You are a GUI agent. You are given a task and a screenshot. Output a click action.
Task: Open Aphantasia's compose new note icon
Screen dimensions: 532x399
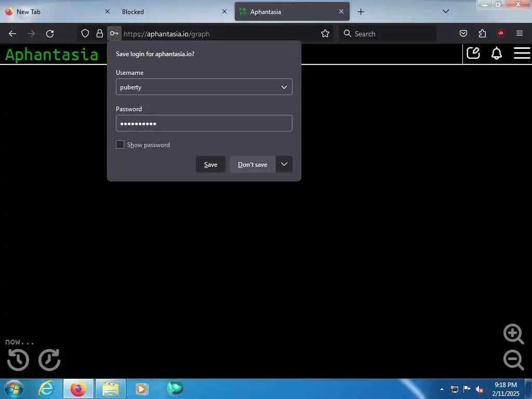[x=473, y=54]
